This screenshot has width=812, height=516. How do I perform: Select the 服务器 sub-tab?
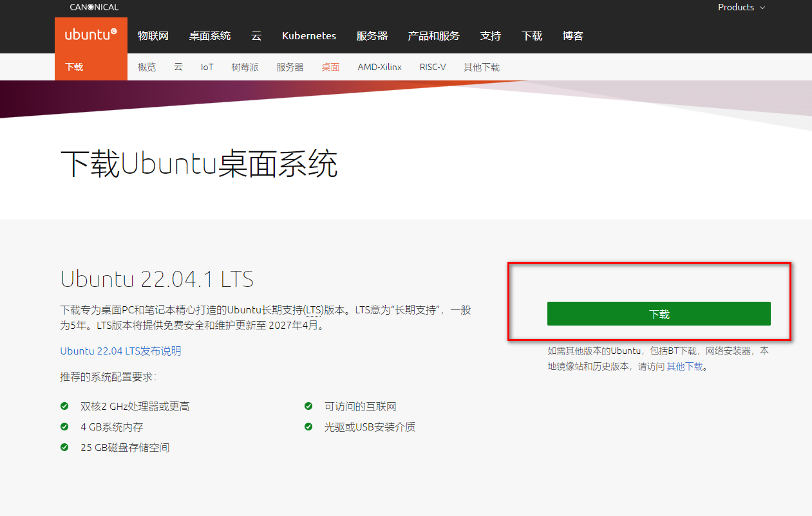click(x=290, y=67)
